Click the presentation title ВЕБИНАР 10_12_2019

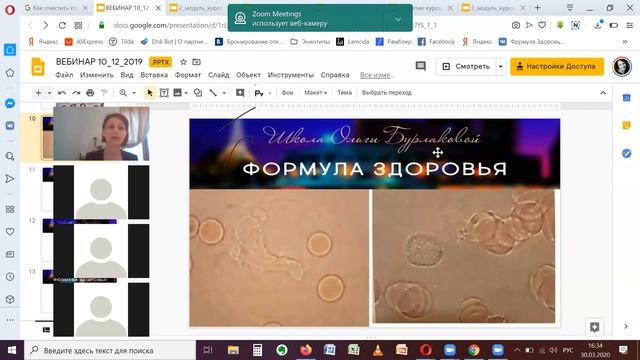coord(99,62)
